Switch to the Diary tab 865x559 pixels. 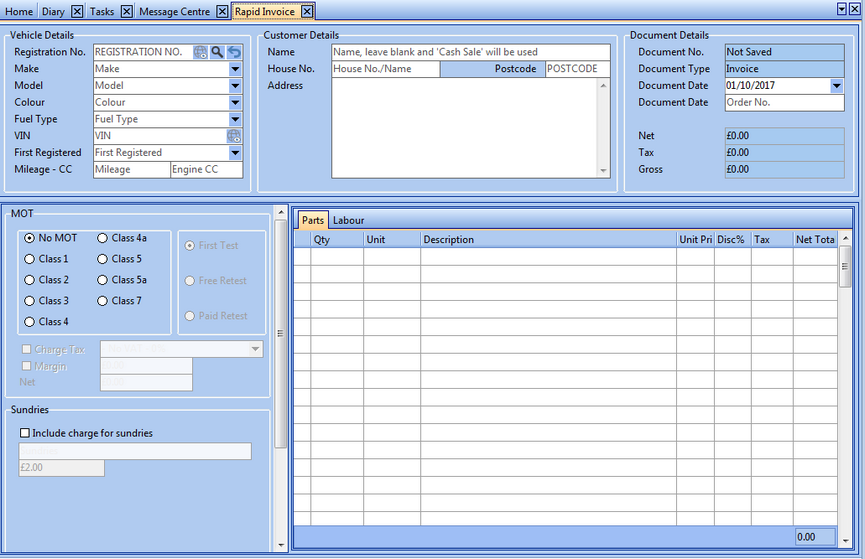[x=54, y=12]
